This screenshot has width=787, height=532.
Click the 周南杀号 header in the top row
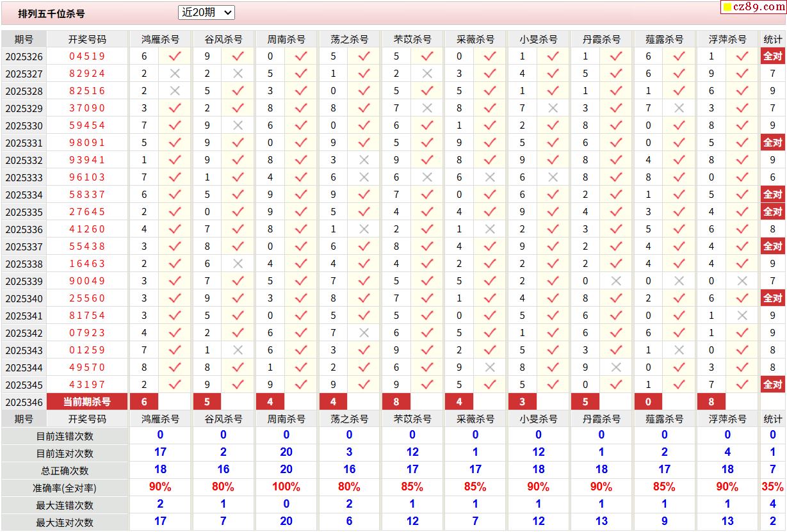pos(286,39)
